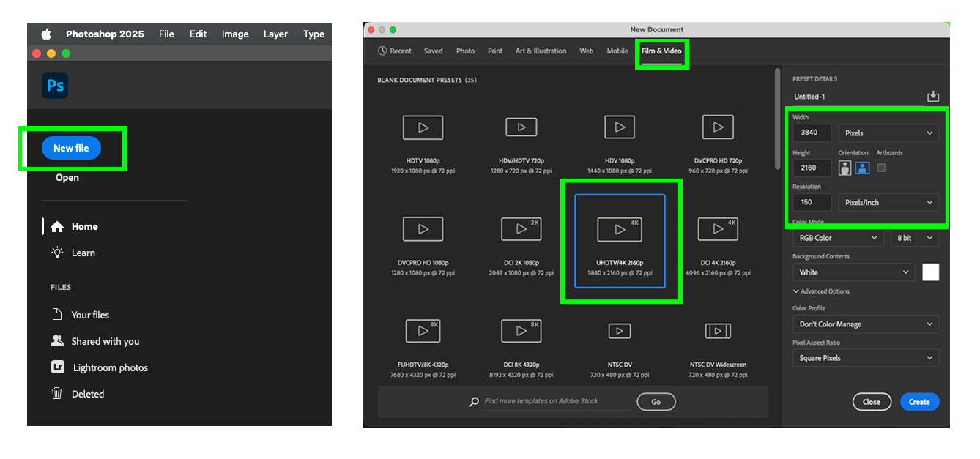Enable the Artboards checkbox
The image size is (980, 459).
coord(881,168)
